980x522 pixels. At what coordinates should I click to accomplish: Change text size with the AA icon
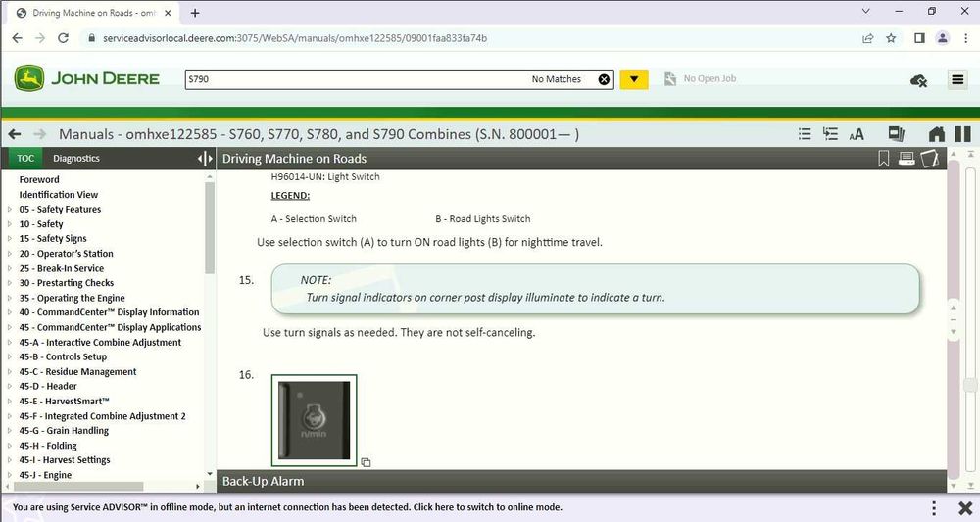click(857, 134)
